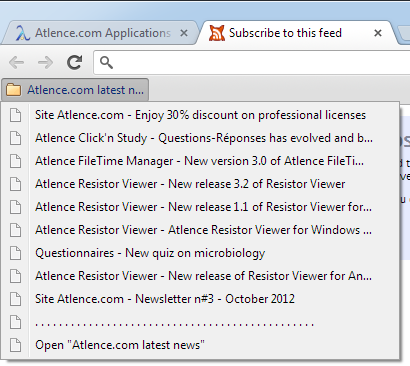Click the page icon beside Questionnaires quiz entry
Viewport: 410px width, 366px height.
15,253
